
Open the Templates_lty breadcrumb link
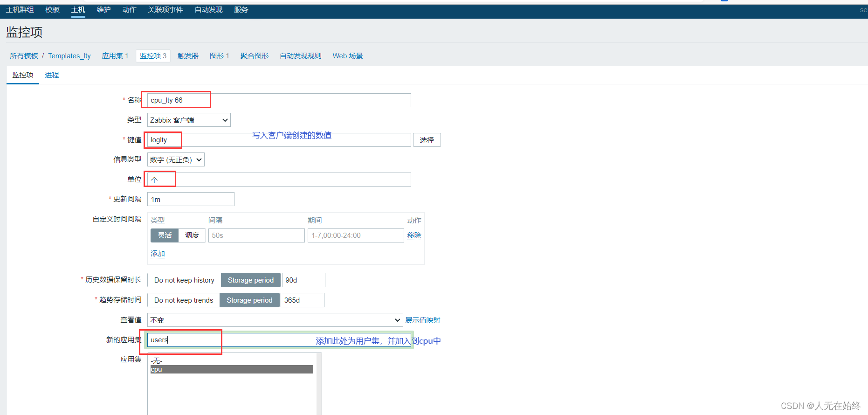[69, 56]
